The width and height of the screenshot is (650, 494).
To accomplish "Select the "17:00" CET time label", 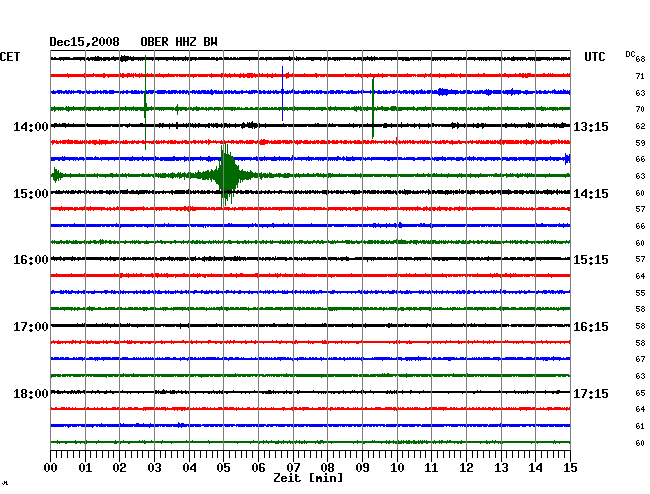I will pos(31,327).
